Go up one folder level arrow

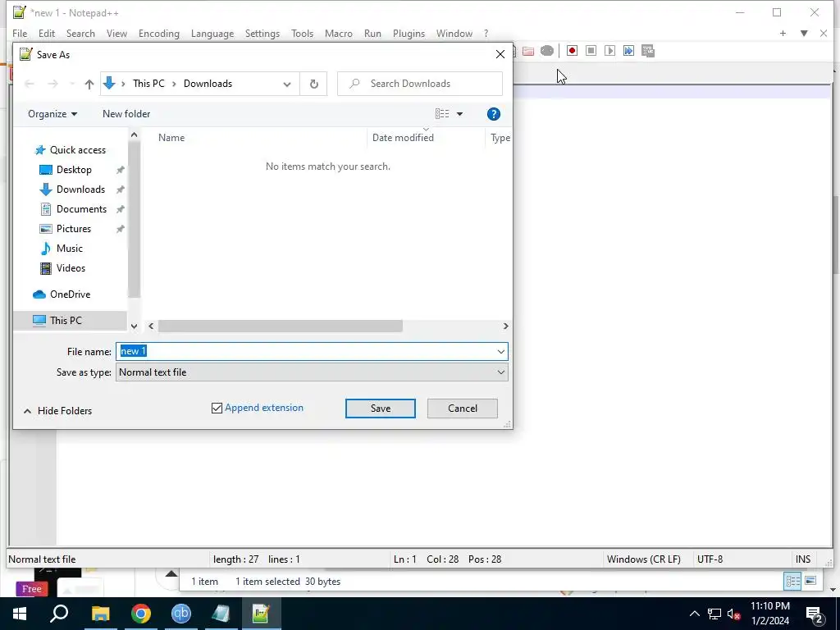coord(89,84)
